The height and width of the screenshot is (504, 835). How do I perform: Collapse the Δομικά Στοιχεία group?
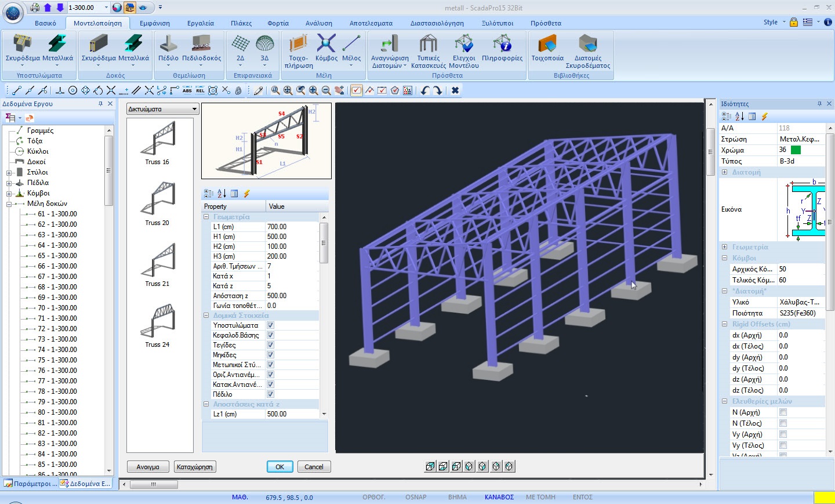[206, 316]
